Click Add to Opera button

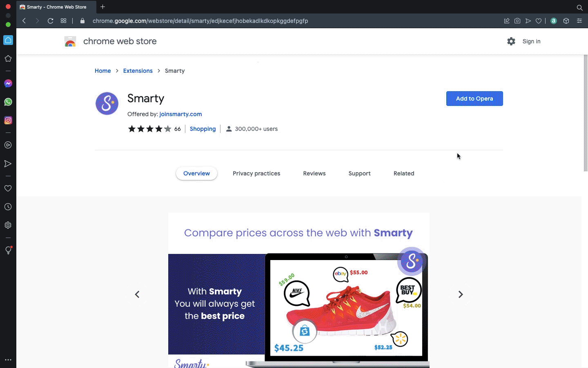tap(474, 99)
